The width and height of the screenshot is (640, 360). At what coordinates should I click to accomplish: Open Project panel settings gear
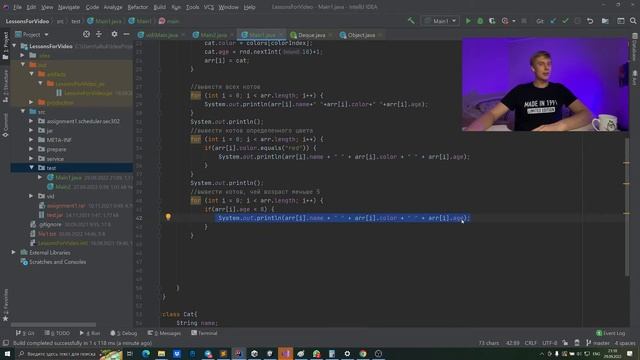[114, 34]
